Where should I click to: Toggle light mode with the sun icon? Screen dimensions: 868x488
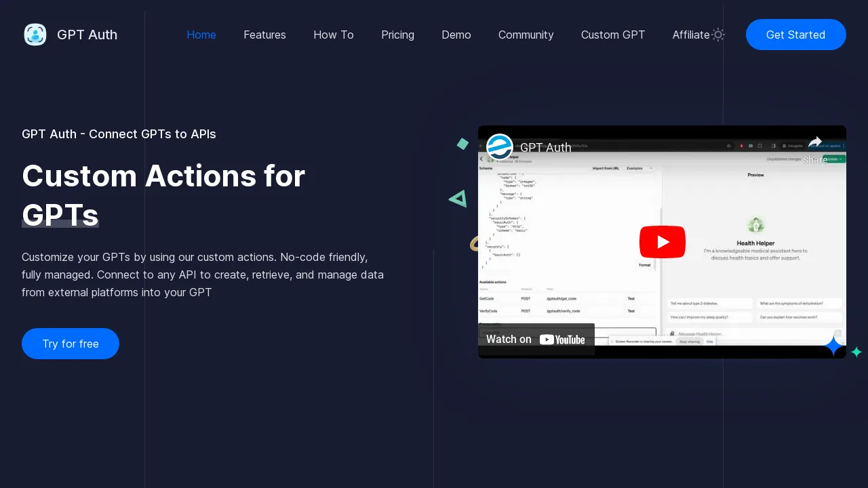718,35
